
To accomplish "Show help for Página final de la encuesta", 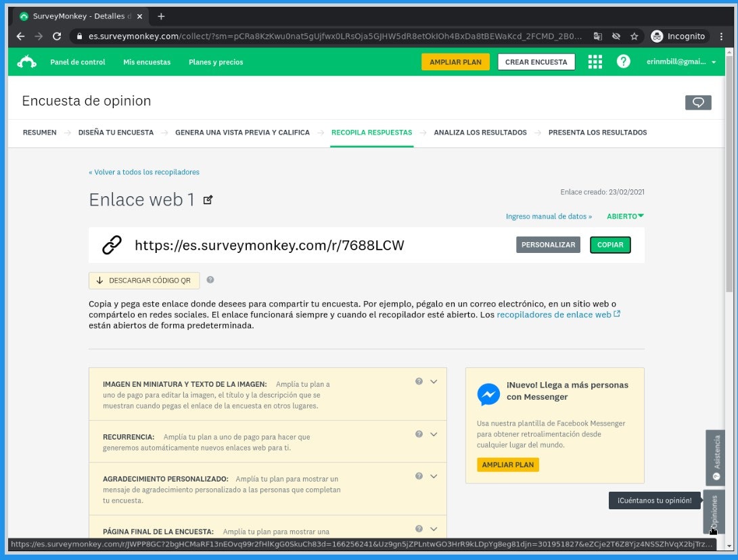I will click(419, 528).
